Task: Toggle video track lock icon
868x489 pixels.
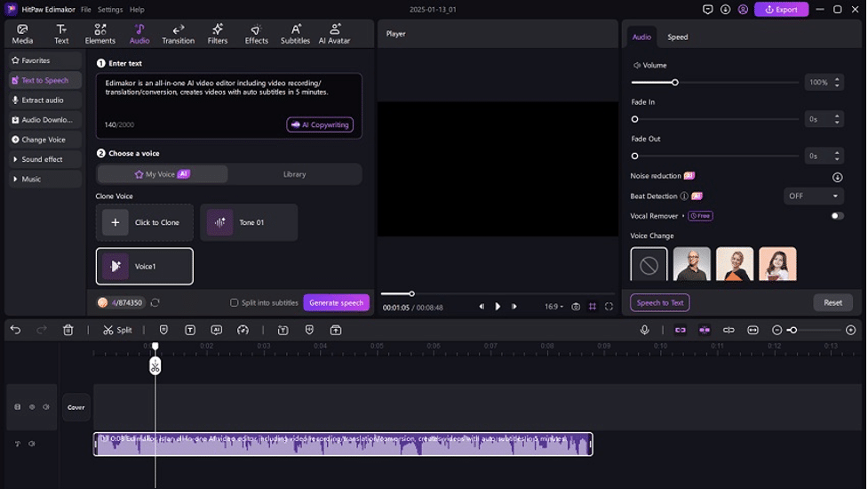Action: 18,407
